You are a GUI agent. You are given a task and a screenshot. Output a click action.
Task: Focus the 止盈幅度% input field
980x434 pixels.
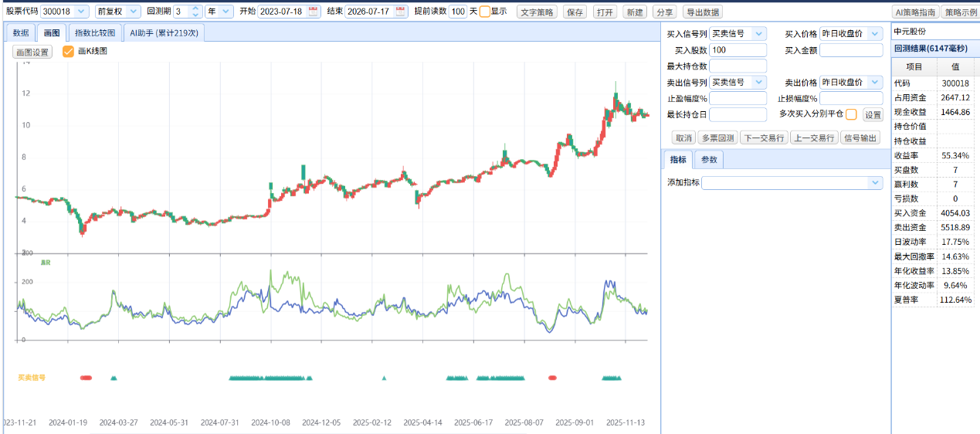tap(738, 98)
